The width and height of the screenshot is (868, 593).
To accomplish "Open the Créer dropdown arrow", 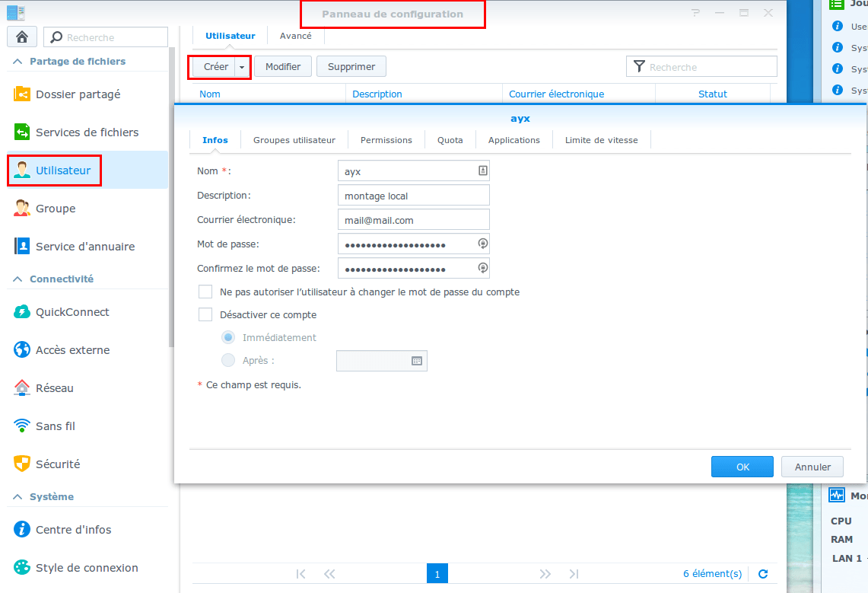I will tap(242, 67).
